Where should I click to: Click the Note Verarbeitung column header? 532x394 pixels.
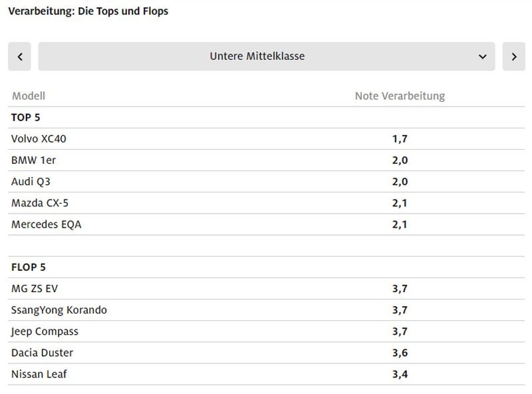[x=399, y=96]
